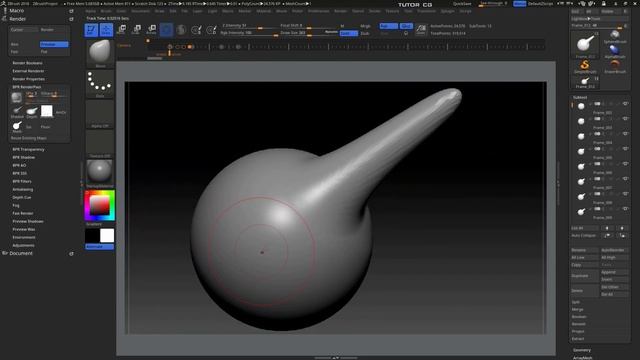Select SimpleBrush tool icon
Viewport: 640px width, 360px height.
pyautogui.click(x=585, y=66)
